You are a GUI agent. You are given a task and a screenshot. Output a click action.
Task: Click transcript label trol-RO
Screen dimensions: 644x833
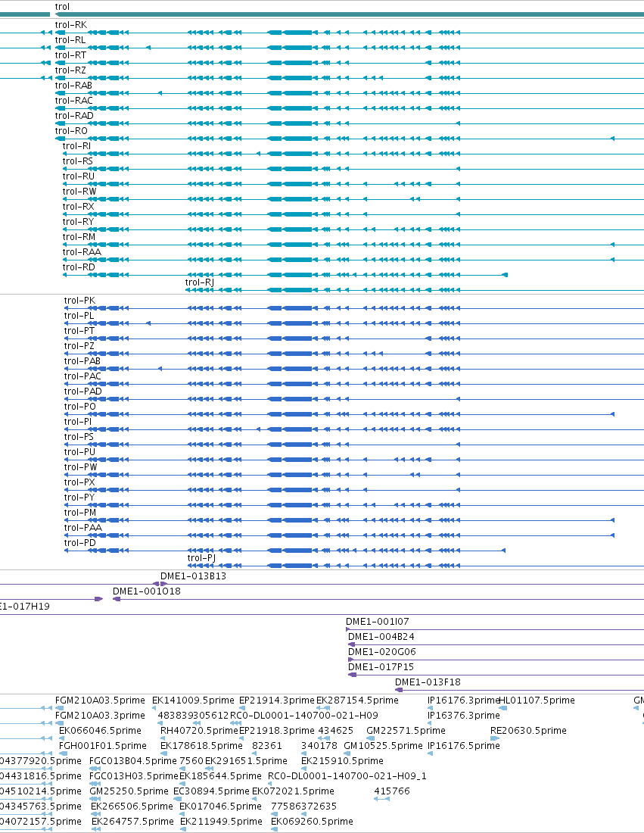tap(71, 131)
